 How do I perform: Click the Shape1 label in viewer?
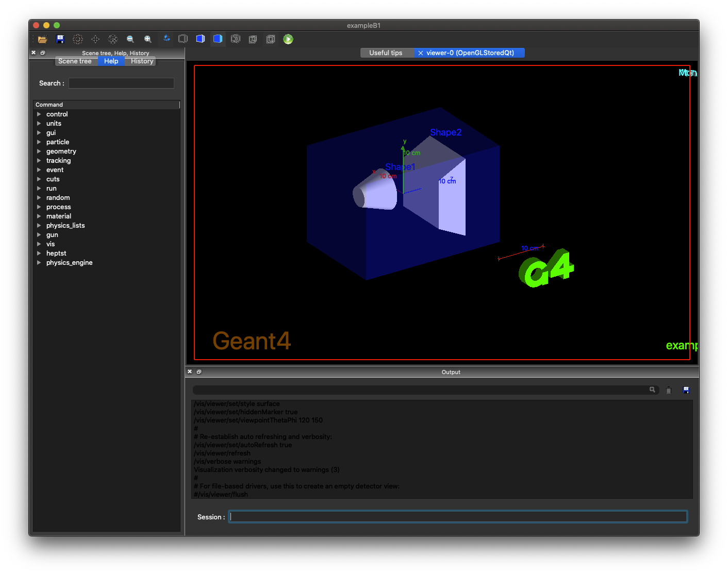[x=400, y=167]
